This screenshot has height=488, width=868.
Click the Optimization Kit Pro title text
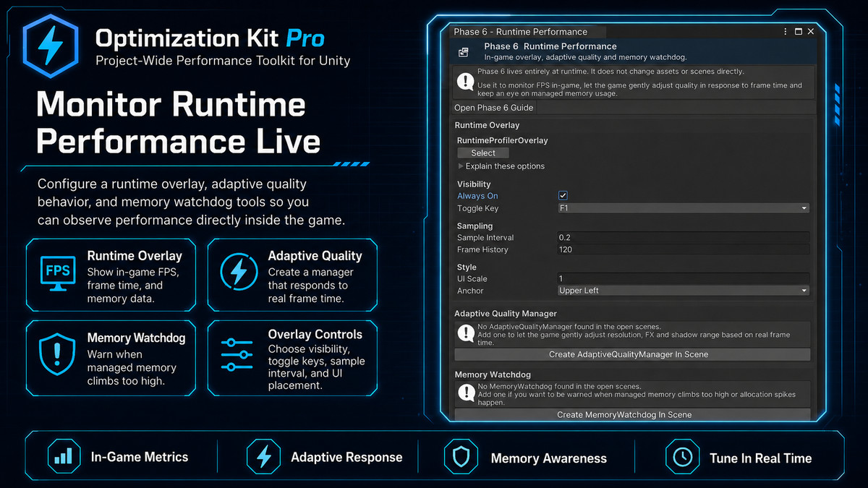click(210, 38)
